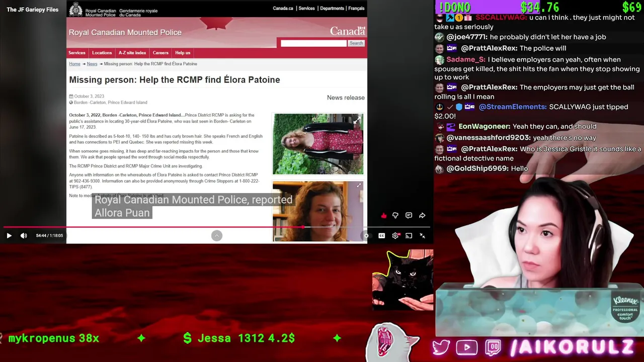Mute the video using the speaker icon

coord(24,235)
